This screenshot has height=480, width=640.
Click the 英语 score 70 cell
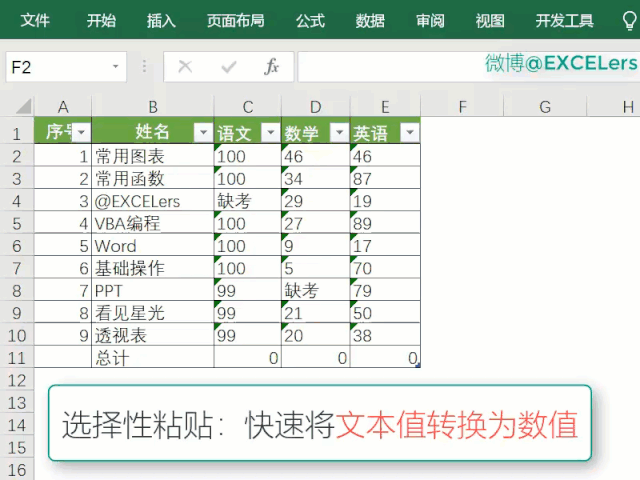(385, 268)
